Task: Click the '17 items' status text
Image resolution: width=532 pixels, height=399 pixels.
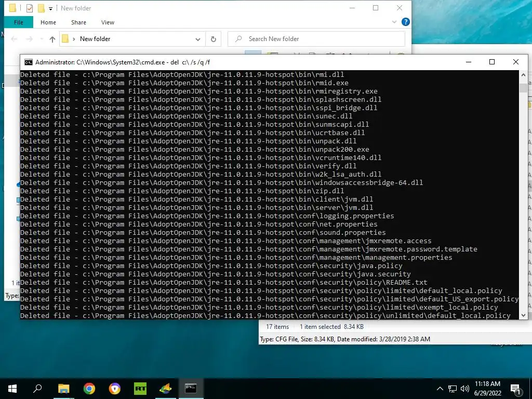Action: 277,327
